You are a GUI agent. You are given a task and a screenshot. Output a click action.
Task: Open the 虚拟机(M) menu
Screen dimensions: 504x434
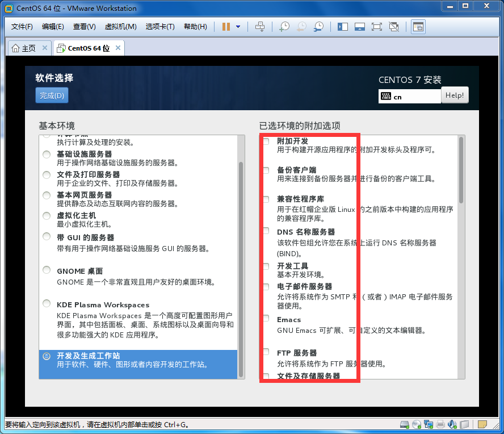120,27
